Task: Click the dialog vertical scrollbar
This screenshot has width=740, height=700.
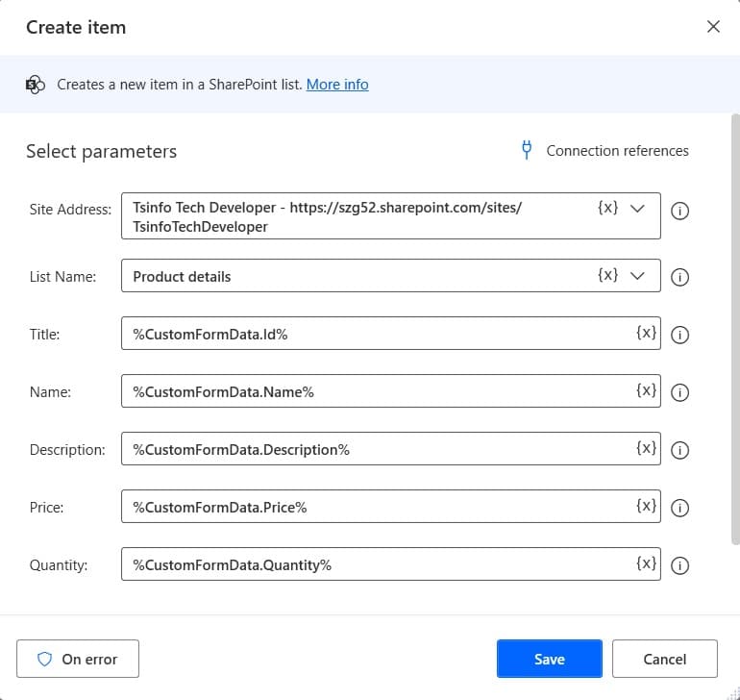Action: pos(735,331)
